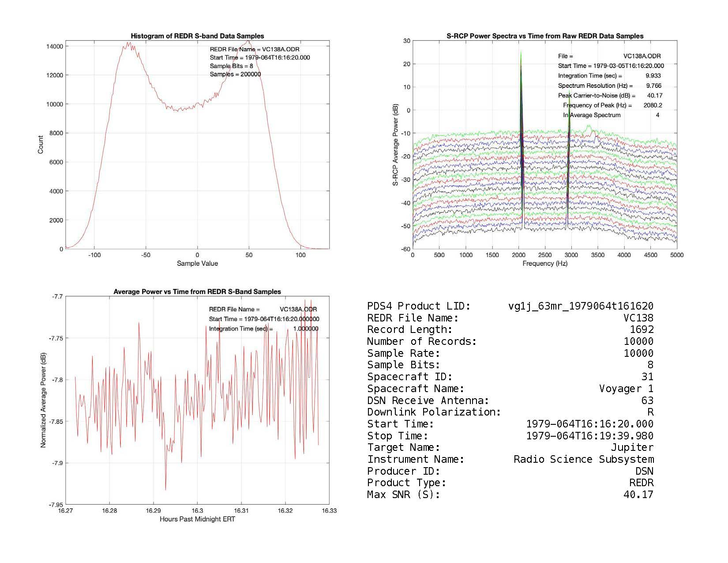Image resolution: width=728 pixels, height=563 pixels.
Task: Click the Average Power vs Time title
Action: [x=197, y=292]
